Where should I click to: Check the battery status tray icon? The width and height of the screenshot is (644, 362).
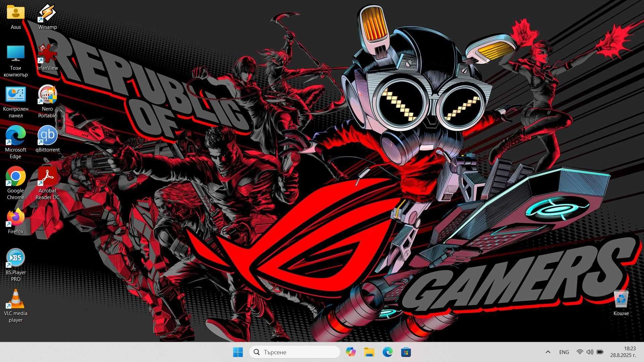pos(600,352)
